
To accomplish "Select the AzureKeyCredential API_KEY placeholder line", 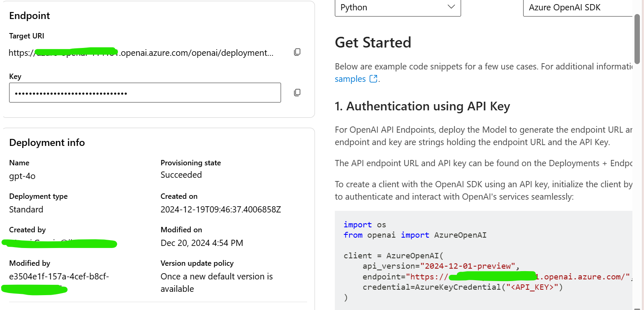I will point(463,287).
